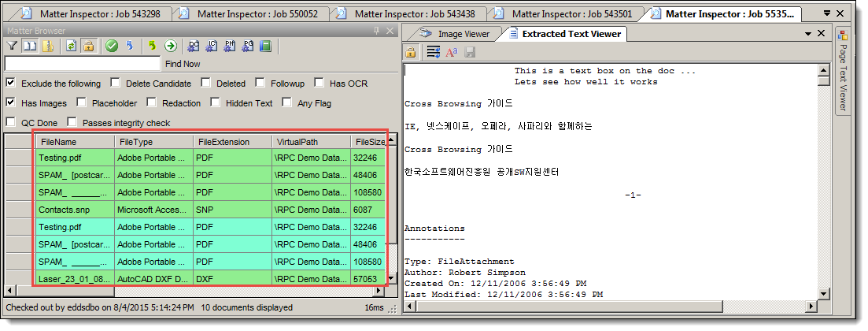Viewport: 868px width, 331px height.
Task: Click the Find Now button
Action: click(x=183, y=64)
